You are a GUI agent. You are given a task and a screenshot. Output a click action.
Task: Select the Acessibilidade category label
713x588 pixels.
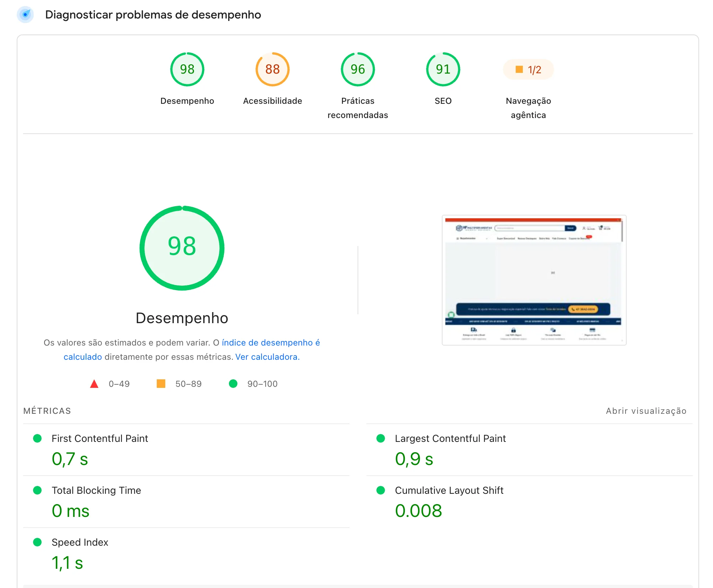(x=272, y=101)
